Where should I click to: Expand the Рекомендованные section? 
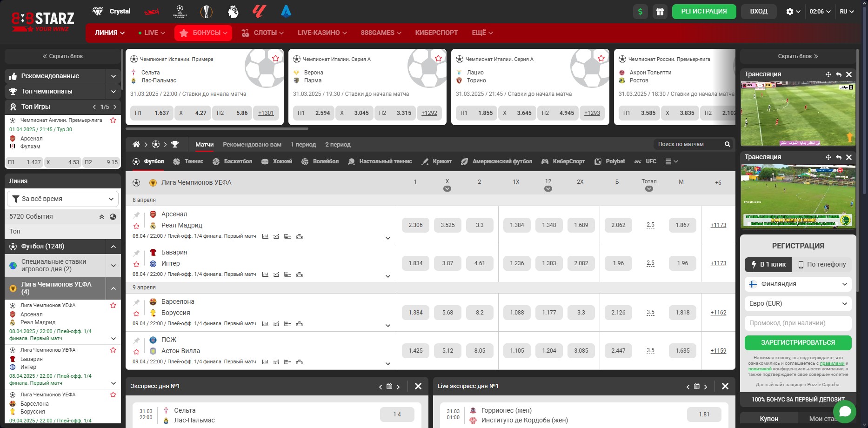point(114,76)
